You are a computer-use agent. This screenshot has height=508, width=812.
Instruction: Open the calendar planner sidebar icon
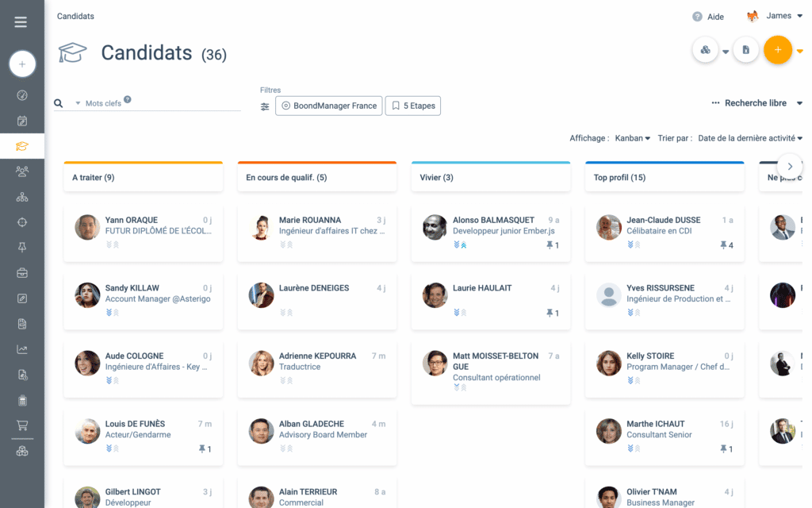click(21, 121)
